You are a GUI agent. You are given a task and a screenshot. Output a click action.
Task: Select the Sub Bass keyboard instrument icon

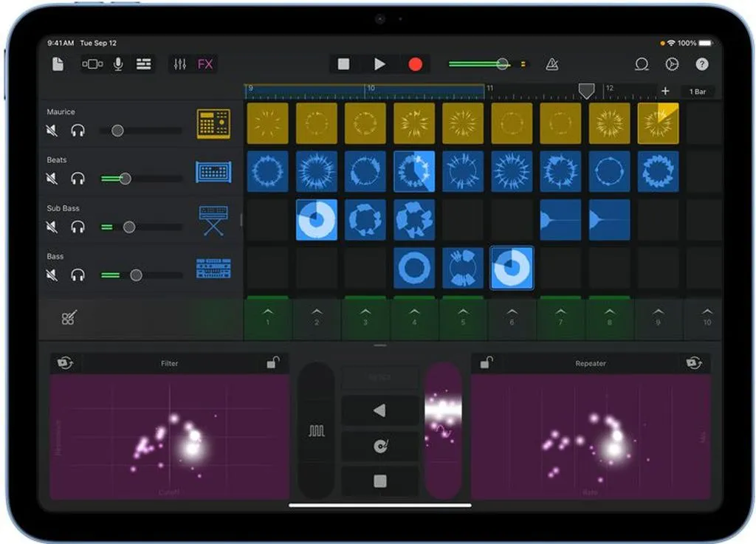pyautogui.click(x=213, y=221)
